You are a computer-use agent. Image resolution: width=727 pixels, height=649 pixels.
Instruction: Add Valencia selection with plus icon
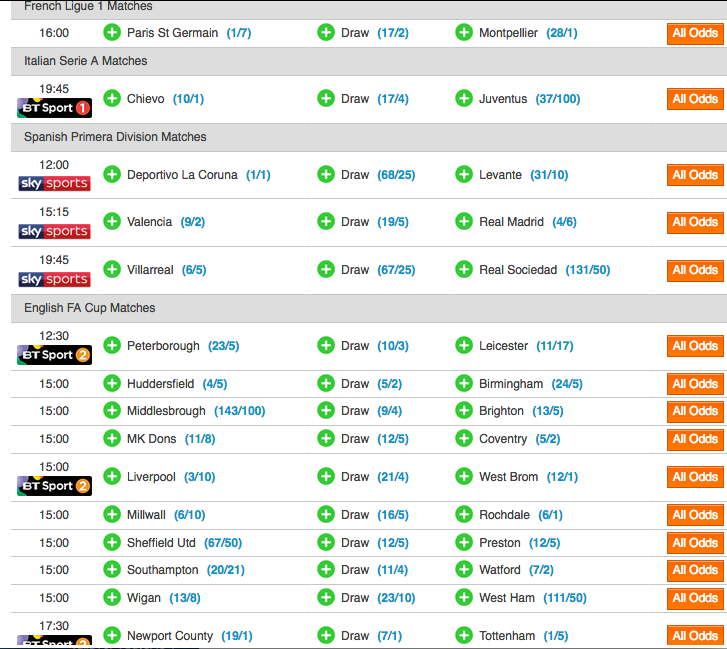tap(112, 221)
